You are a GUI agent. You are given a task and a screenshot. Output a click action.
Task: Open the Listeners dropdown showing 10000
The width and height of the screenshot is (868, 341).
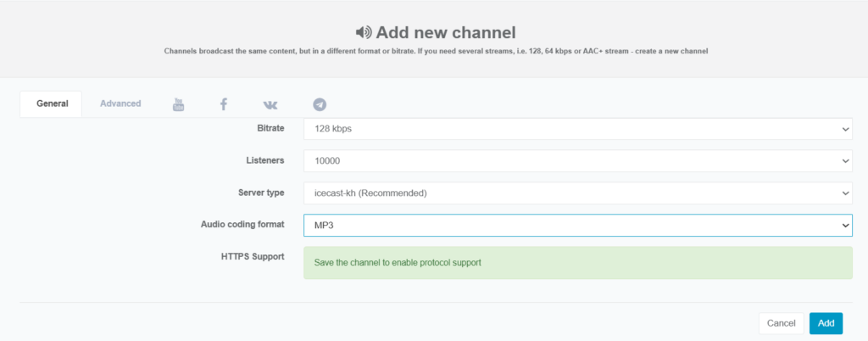(x=577, y=160)
